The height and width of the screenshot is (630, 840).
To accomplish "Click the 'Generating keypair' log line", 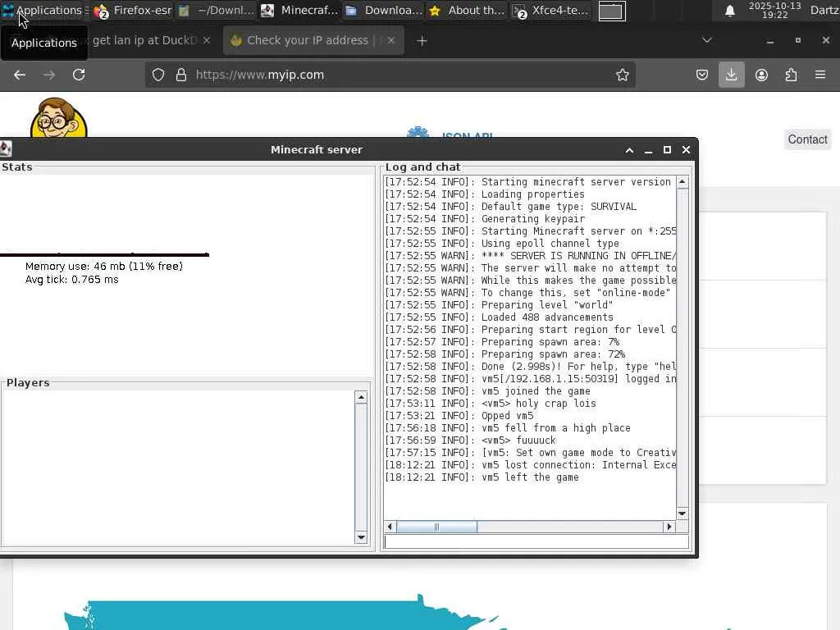I will point(485,218).
